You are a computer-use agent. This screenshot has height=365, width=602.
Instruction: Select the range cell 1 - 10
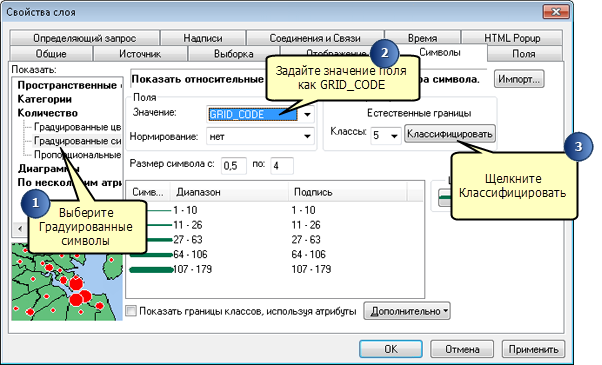[x=185, y=210]
